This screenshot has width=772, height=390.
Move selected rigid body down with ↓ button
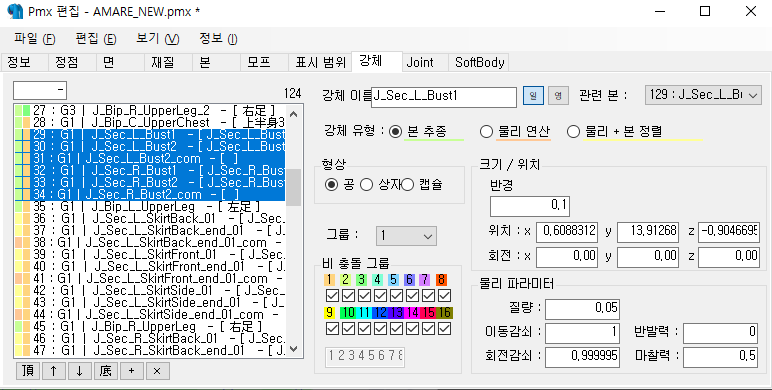[80, 371]
